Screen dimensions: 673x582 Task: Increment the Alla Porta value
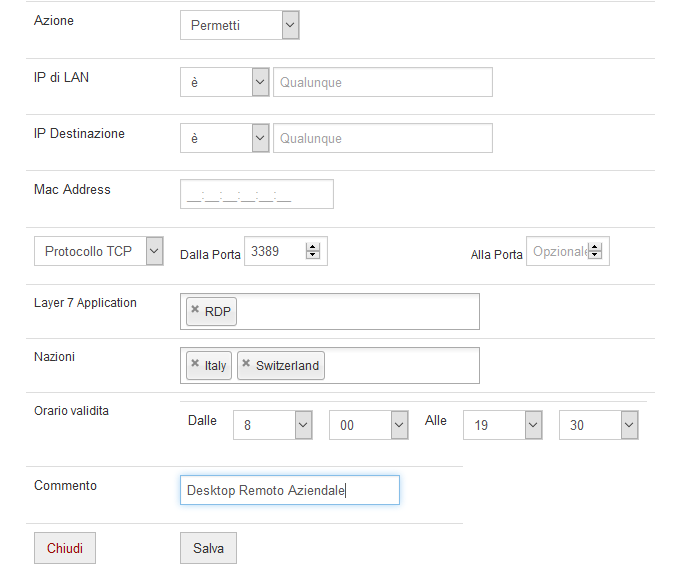point(594,247)
